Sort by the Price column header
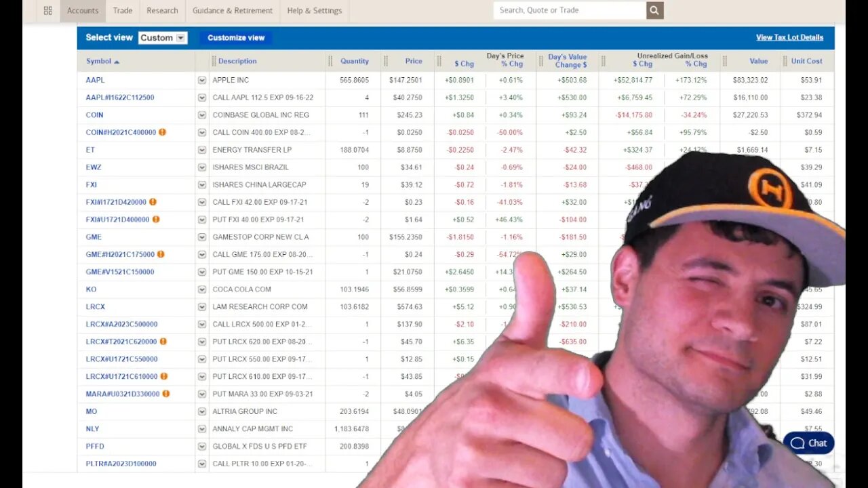 click(x=414, y=61)
